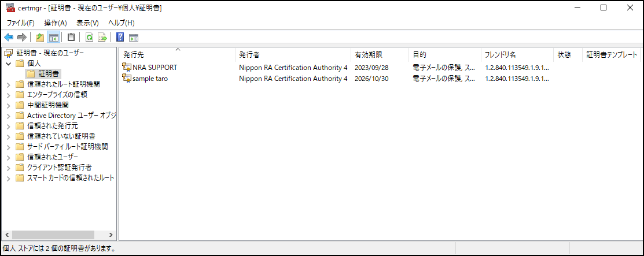Viewport: 644px width, 256px height.
Task: Toggle the Show/Hide Action Pane icon
Action: pyautogui.click(x=134, y=38)
